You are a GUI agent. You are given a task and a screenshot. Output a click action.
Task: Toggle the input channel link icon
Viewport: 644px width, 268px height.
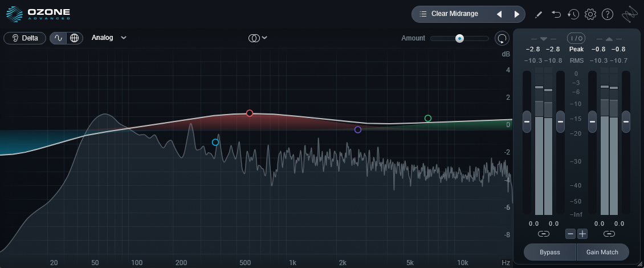point(543,234)
